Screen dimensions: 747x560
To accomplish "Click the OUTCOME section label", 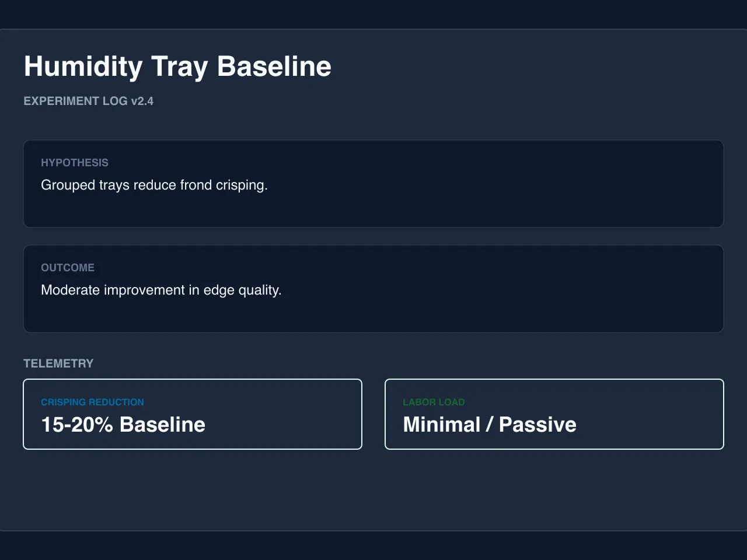I will click(68, 268).
